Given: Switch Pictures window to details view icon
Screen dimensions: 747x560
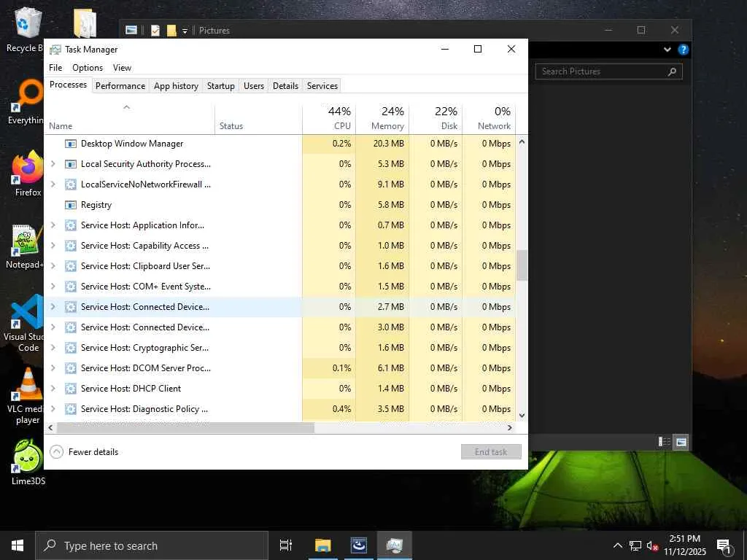Looking at the screenshot, I should pos(664,442).
